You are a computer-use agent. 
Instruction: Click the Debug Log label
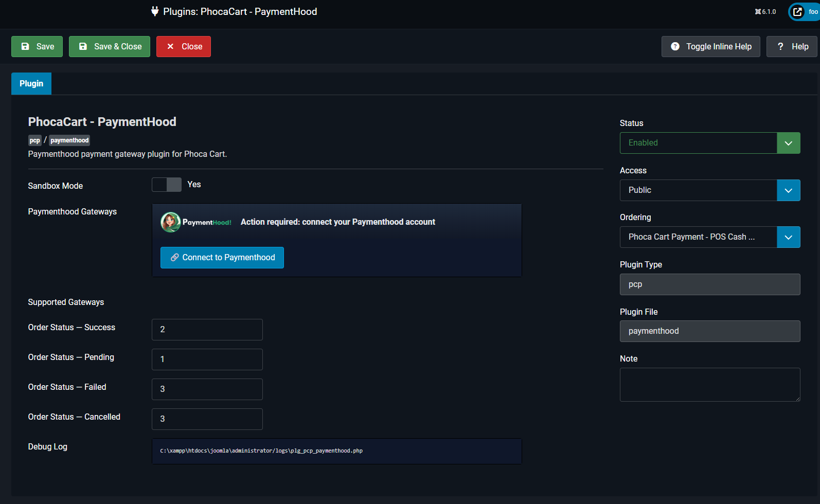(48, 447)
